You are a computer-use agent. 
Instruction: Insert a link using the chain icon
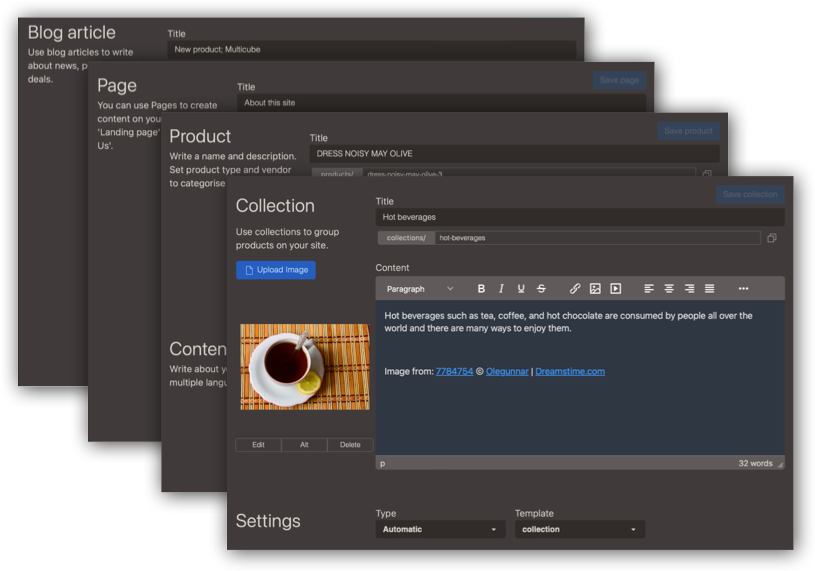point(575,289)
